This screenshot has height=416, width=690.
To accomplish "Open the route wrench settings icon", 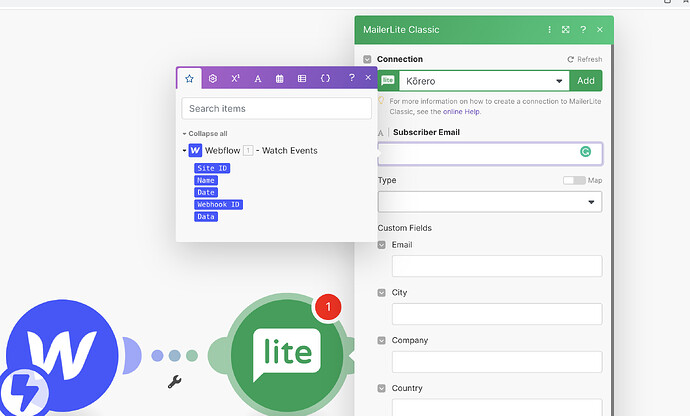I will (x=174, y=382).
